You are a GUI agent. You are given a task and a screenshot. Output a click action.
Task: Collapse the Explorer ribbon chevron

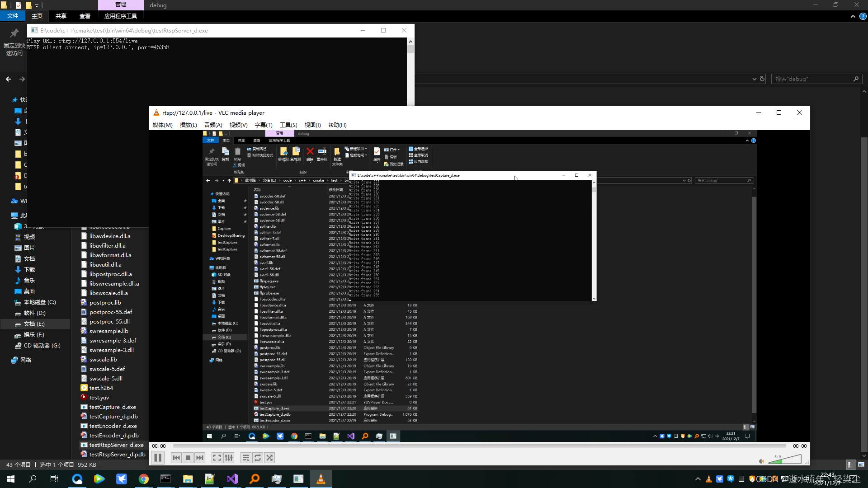pyautogui.click(x=853, y=16)
